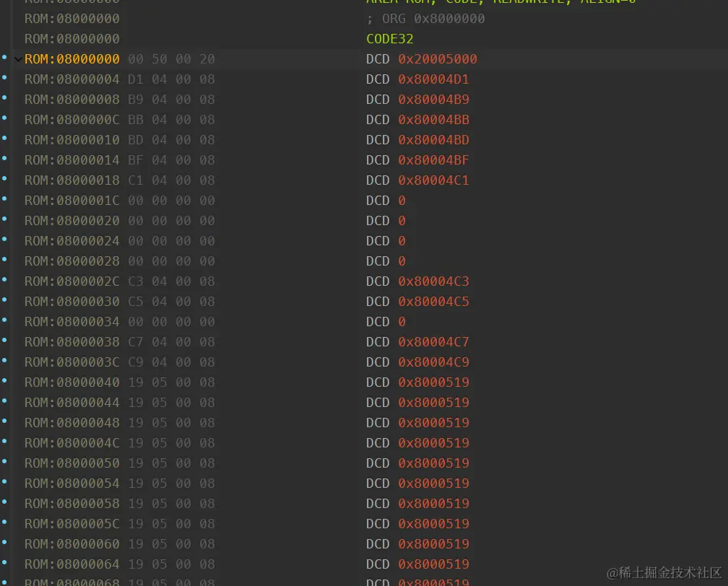Follow the operand 0x80004C5
The height and width of the screenshot is (586, 728).
click(x=433, y=302)
